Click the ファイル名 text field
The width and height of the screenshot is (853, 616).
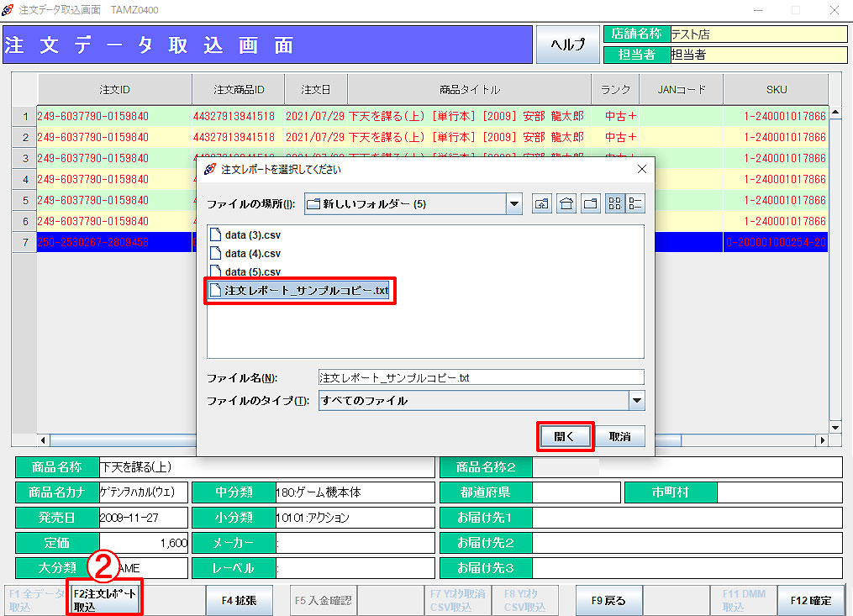coord(481,378)
